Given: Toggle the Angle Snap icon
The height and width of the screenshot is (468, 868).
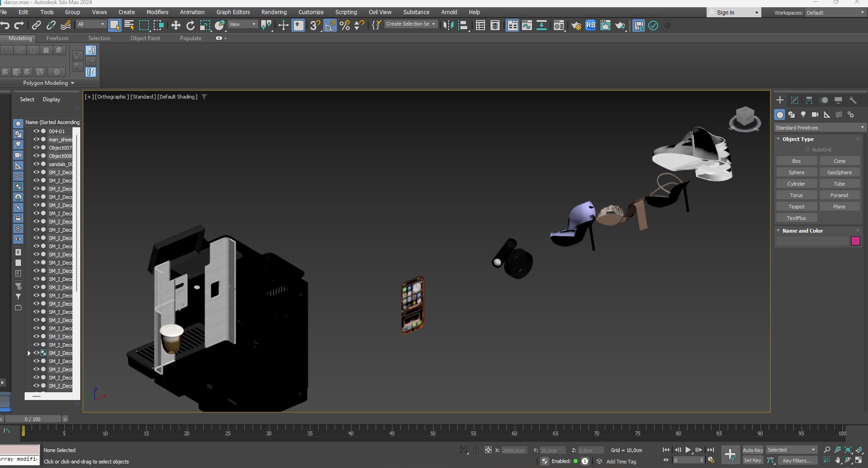Looking at the screenshot, I should 330,26.
